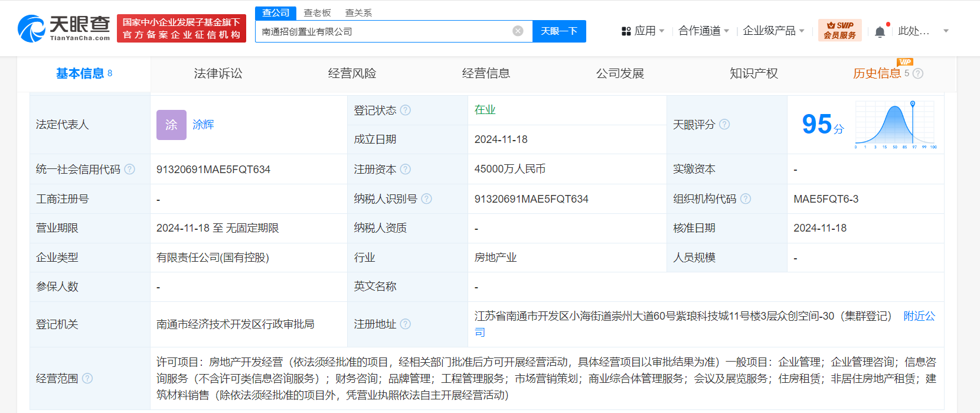980x413 pixels.
Task: Click help icon beside 天眼评分
Action: [x=724, y=125]
